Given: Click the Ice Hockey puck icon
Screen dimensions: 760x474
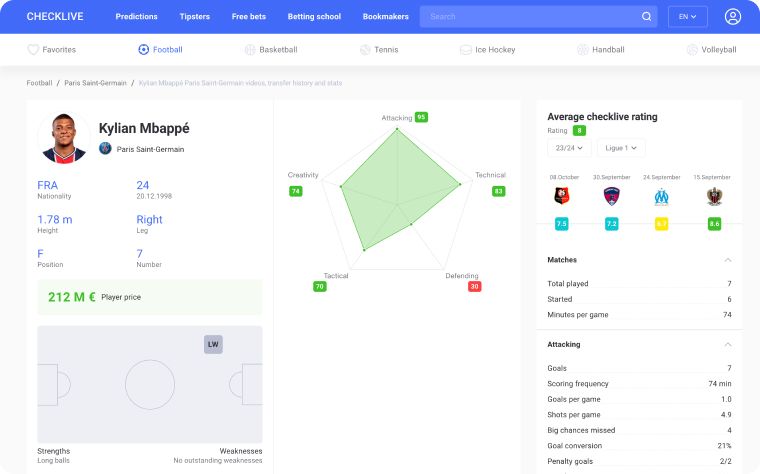Looking at the screenshot, I should 465,49.
